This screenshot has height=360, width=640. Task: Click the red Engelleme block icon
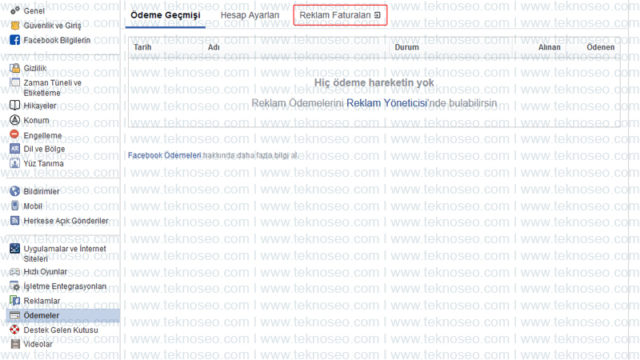click(x=15, y=134)
